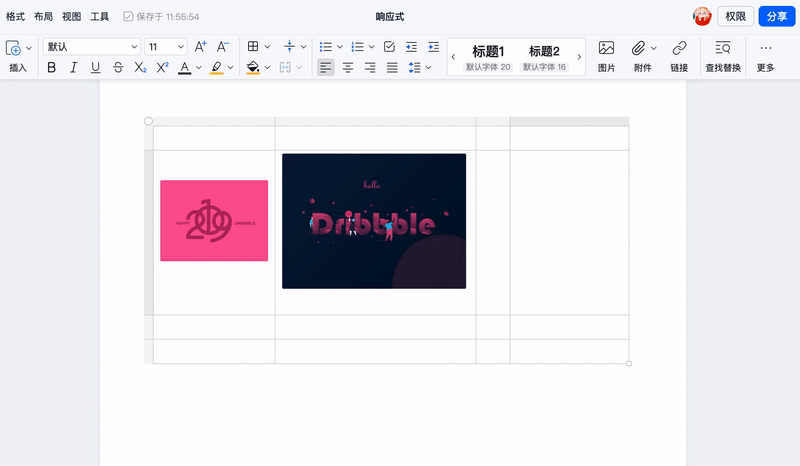Screen dimensions: 800x466
Task: Click the line spacing icon
Action: 414,67
